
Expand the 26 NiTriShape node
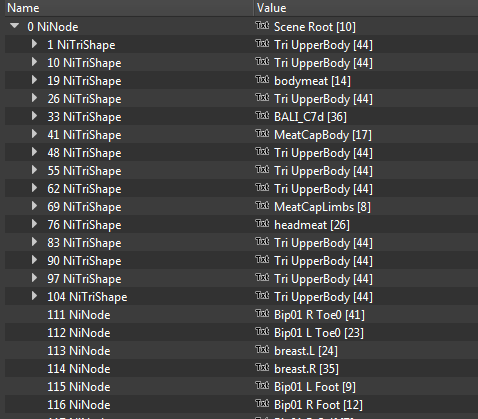(34, 98)
